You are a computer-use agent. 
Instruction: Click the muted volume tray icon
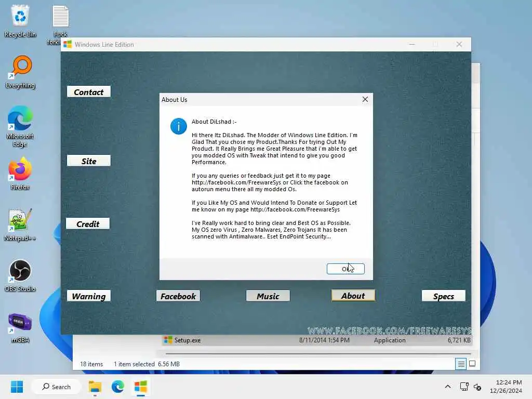click(x=477, y=387)
